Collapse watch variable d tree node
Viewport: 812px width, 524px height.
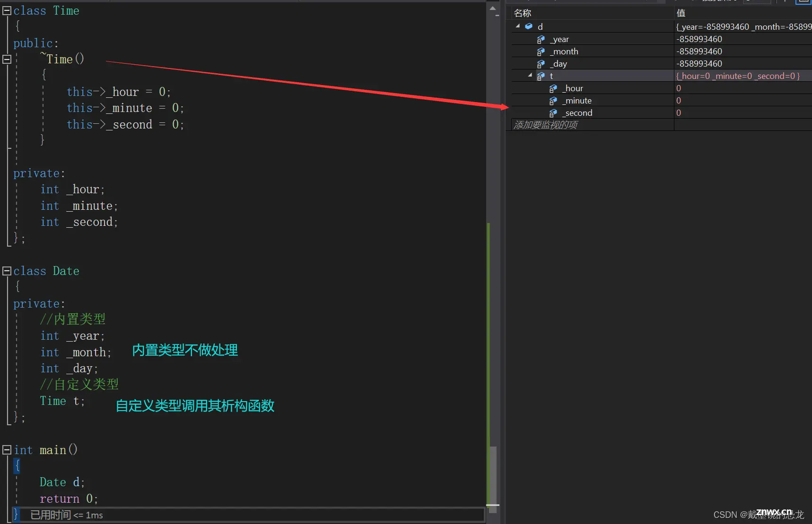tap(518, 26)
